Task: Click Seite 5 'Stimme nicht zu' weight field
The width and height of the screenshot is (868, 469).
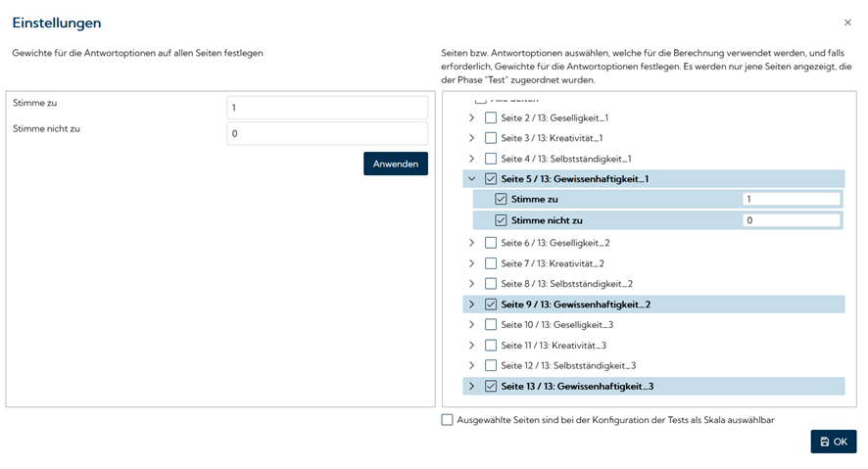Action: [x=791, y=220]
